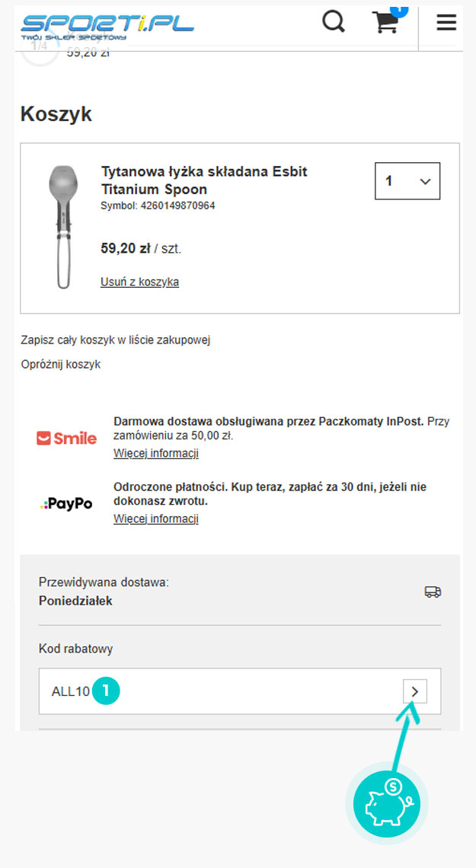
Task: Open the quantity dropdown for Titanium Spoon
Action: coord(407,180)
